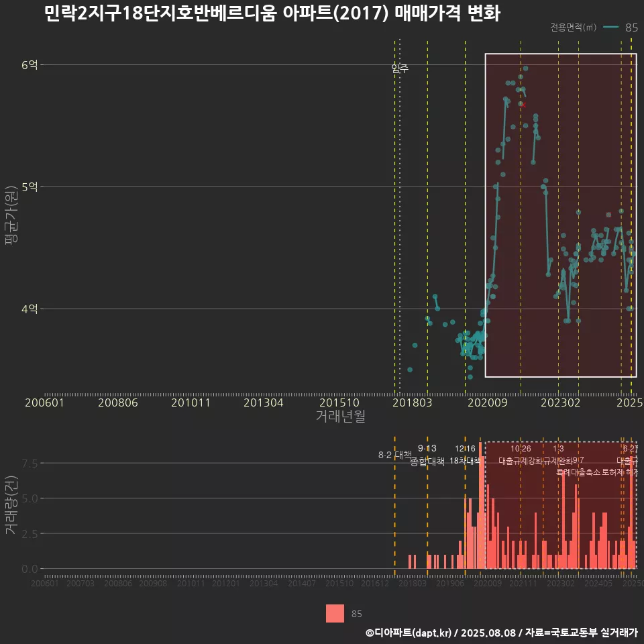
Task: Click the 6억 price axis label
Action: pos(30,65)
